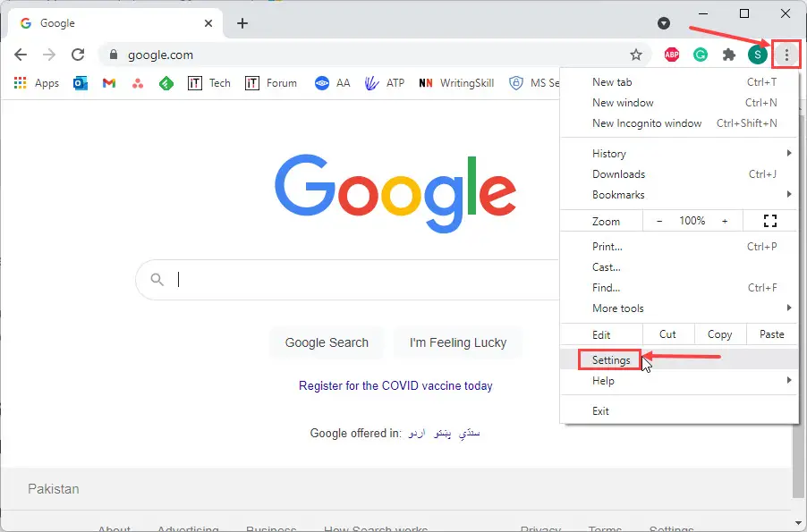Click the magnifier icon in search box
807x532 pixels.
(157, 279)
